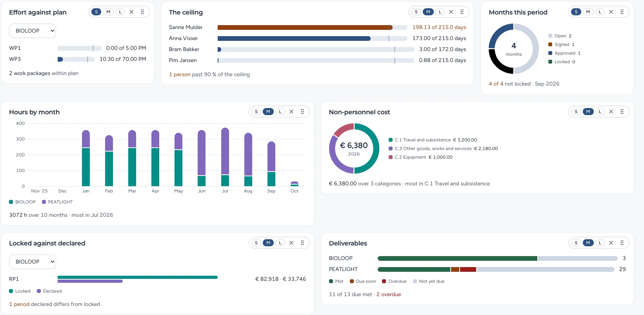Set Deliverables widget size to L

pos(600,243)
